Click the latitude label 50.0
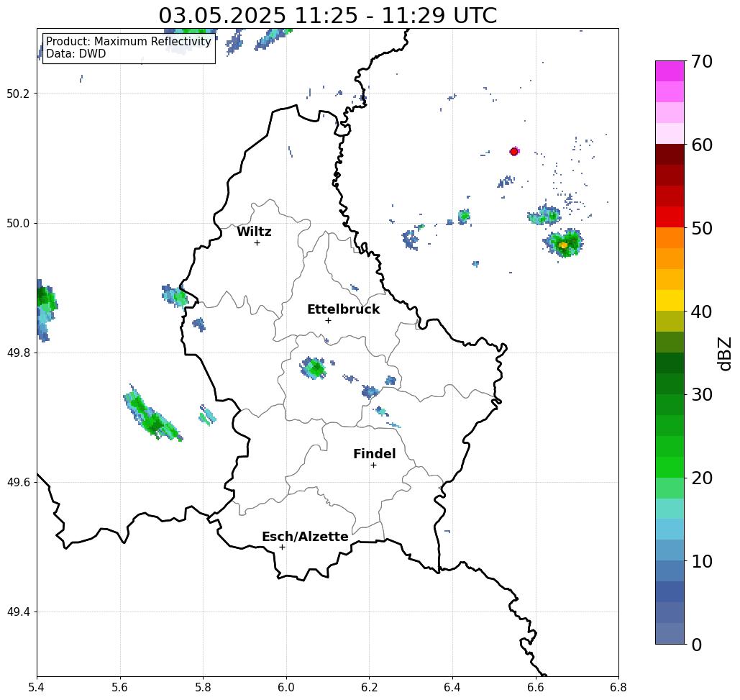 (17, 223)
